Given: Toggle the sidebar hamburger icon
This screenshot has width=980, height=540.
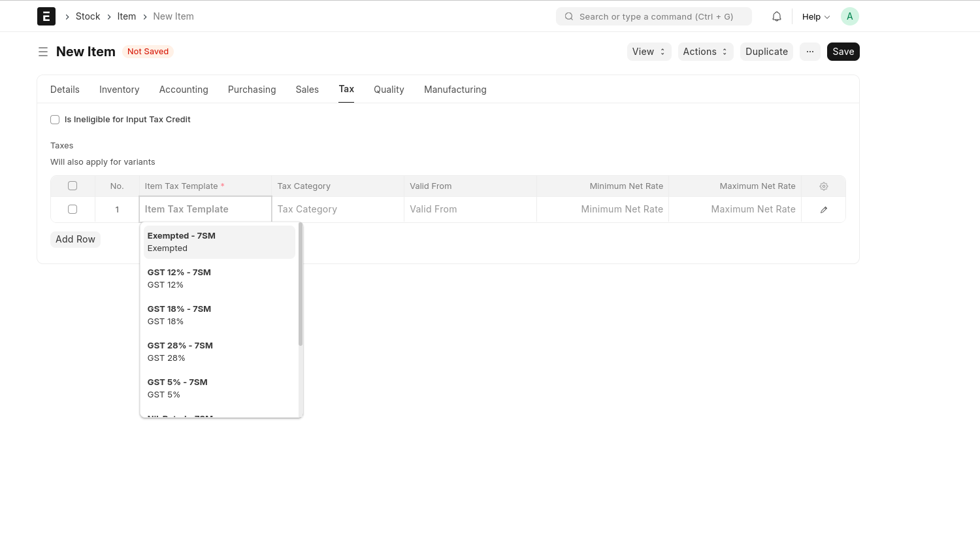Looking at the screenshot, I should pos(43,52).
